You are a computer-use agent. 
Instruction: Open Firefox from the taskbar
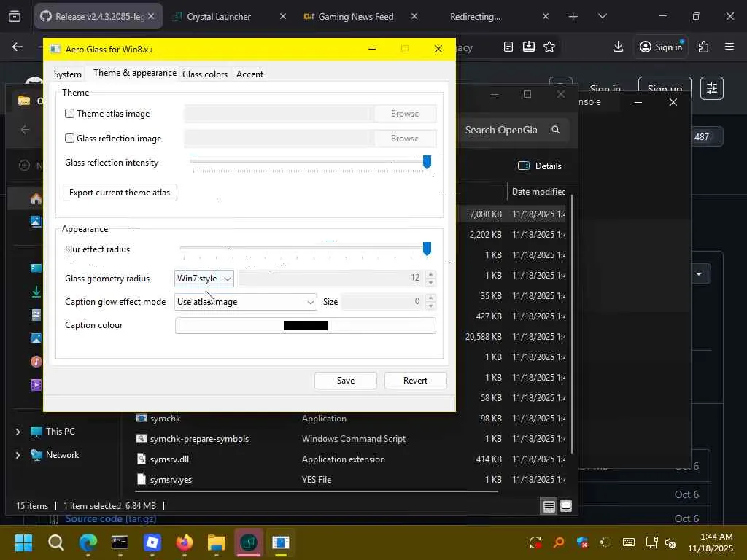[x=185, y=542]
